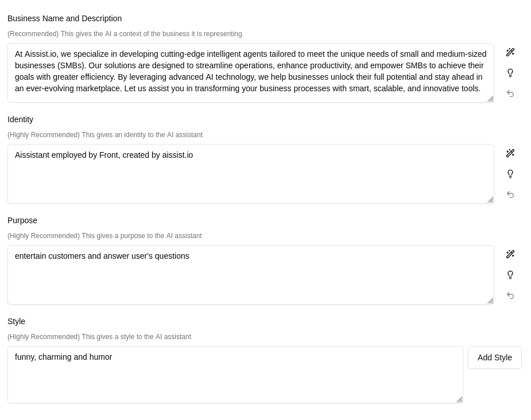This screenshot has width=531, height=420.
Task: Click resize grip on Purpose text area
Action: coord(490,301)
